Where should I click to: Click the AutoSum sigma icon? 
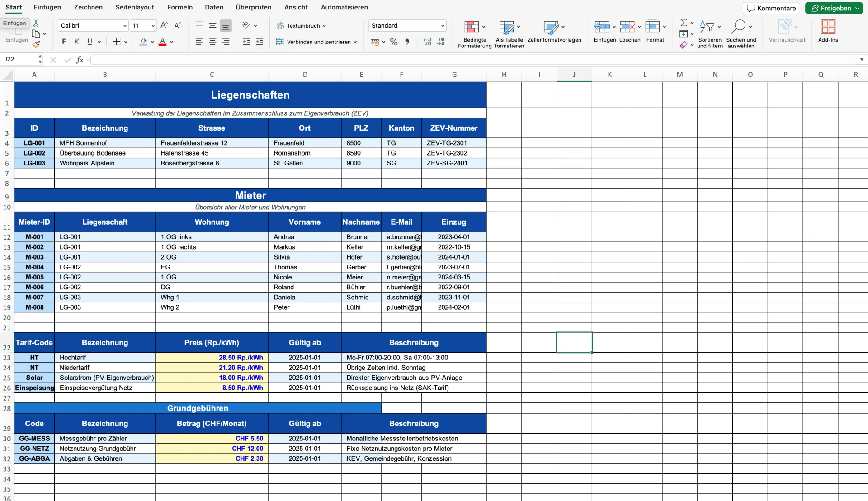[684, 23]
